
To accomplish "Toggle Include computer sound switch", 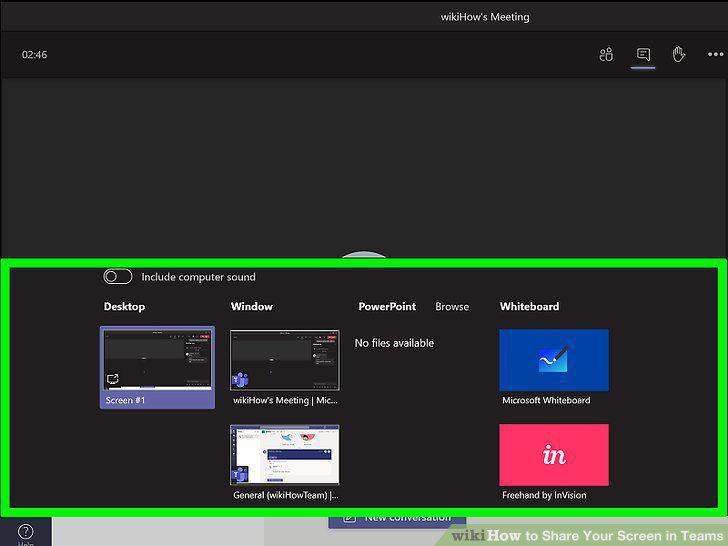I will point(117,277).
